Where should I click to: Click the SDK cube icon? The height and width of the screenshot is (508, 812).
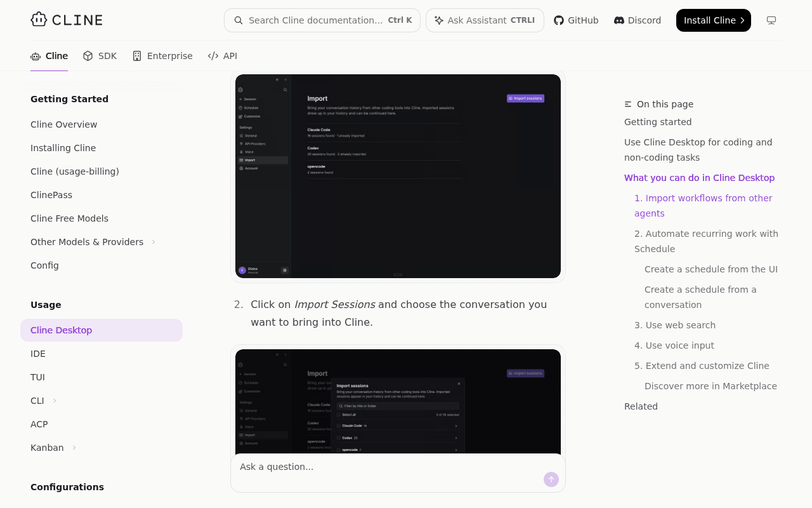88,56
